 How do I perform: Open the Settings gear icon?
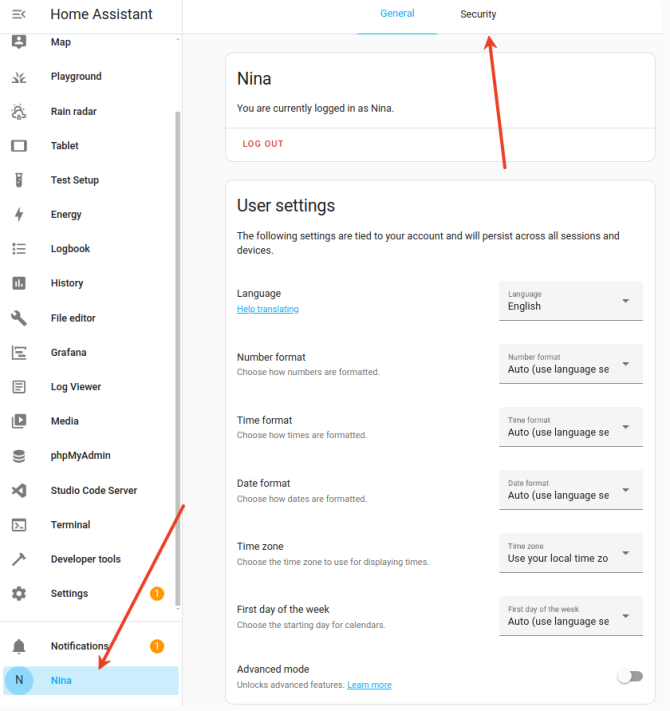click(x=19, y=594)
